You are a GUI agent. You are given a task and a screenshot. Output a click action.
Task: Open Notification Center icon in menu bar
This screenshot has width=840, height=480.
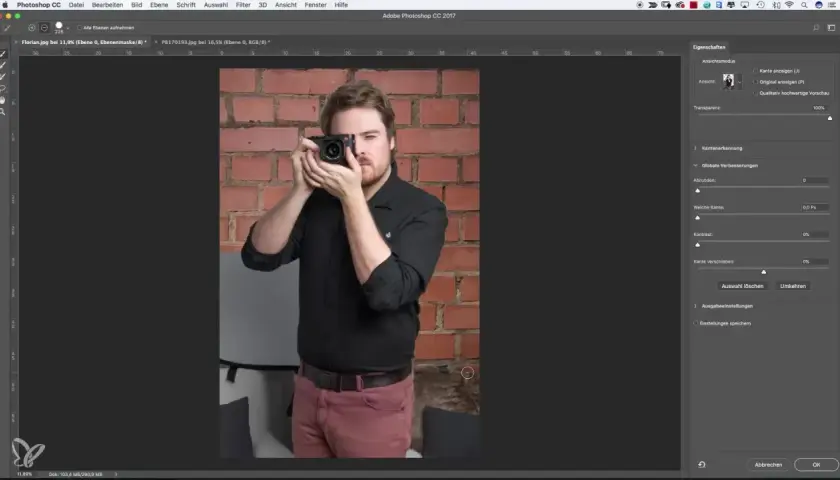pos(833,5)
